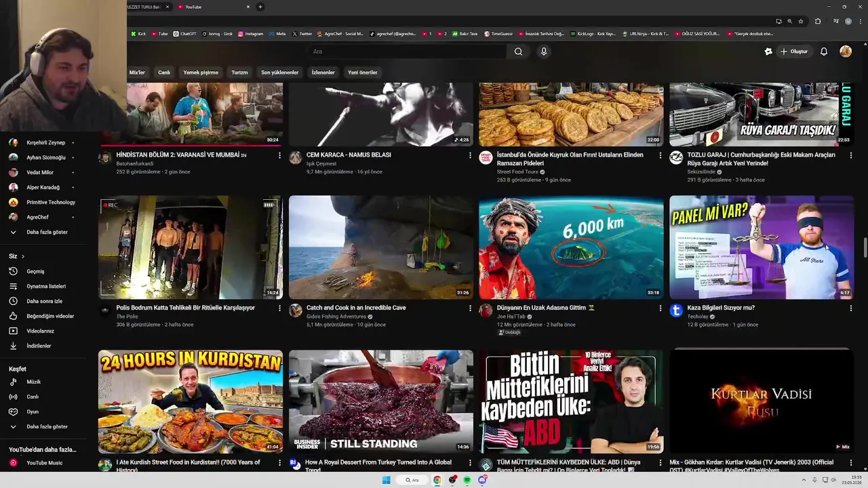Image resolution: width=868 pixels, height=488 pixels.
Task: Click the search magnifier button
Action: tap(518, 52)
